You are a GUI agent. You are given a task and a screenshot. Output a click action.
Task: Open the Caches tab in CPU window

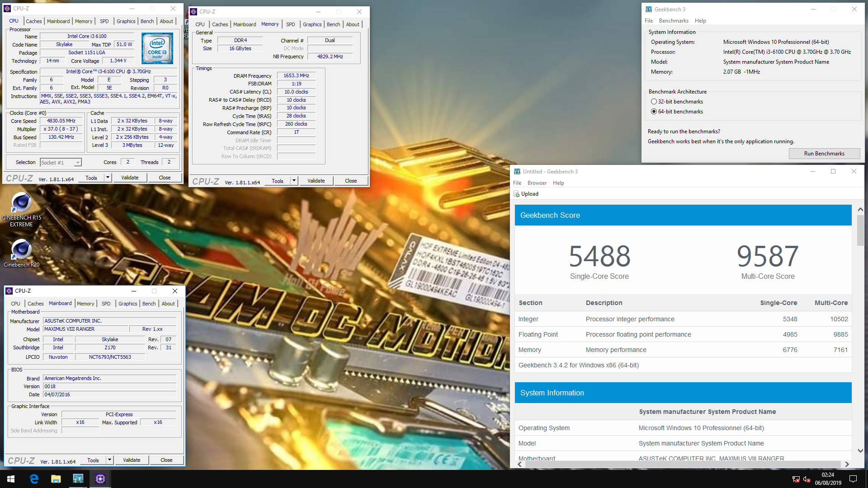pyautogui.click(x=33, y=21)
